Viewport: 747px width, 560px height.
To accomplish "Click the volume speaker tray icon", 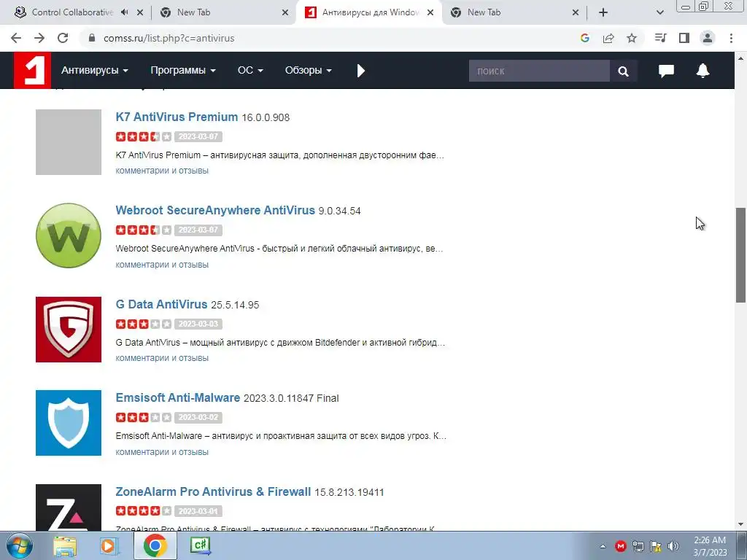I will (x=673, y=546).
